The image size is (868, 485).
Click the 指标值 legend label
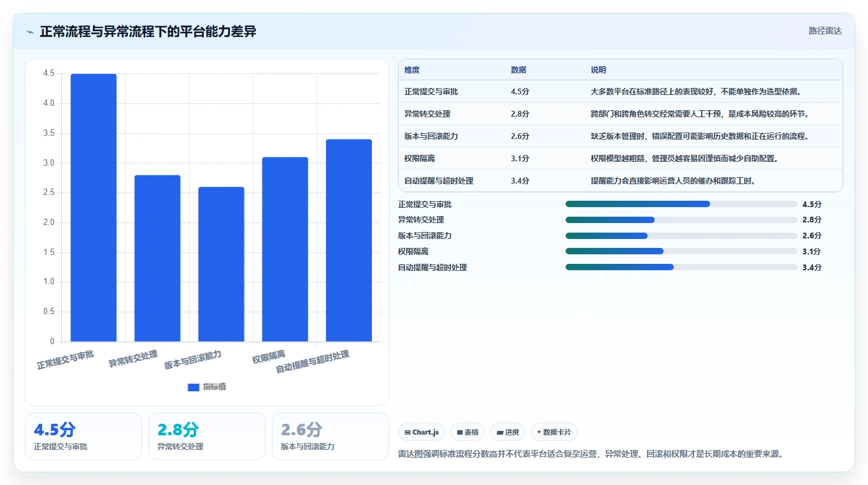click(x=215, y=387)
